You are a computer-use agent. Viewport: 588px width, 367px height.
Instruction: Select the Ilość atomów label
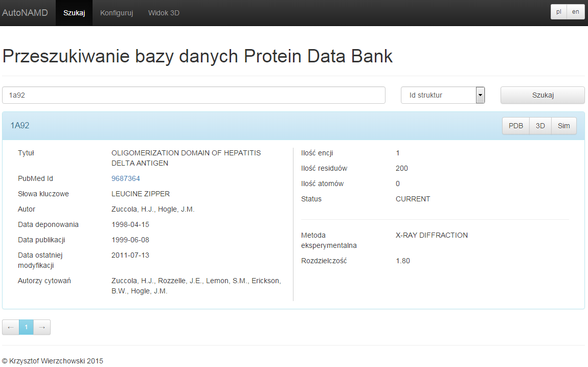(322, 184)
